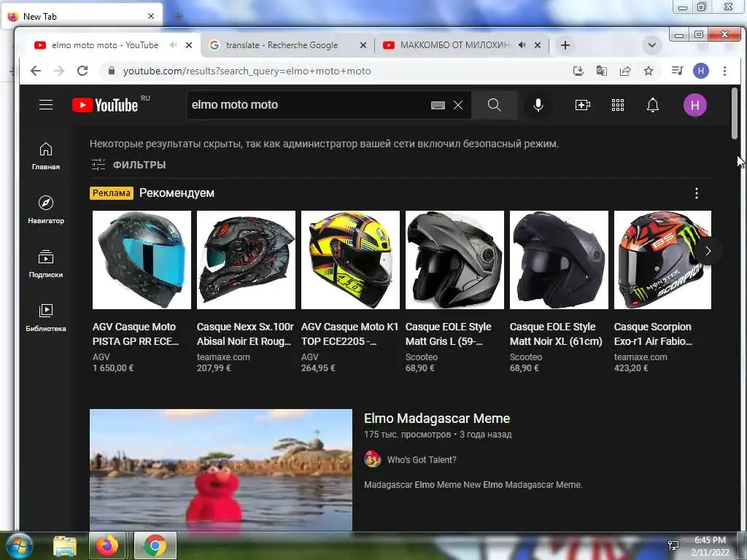Open the Windows Start button
Screen dimensions: 747x560
(x=20, y=545)
